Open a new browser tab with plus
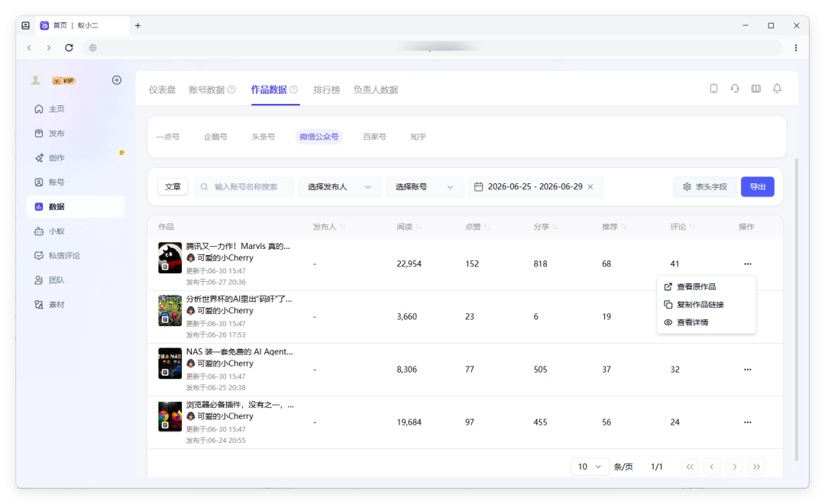825x504 pixels. coord(137,25)
